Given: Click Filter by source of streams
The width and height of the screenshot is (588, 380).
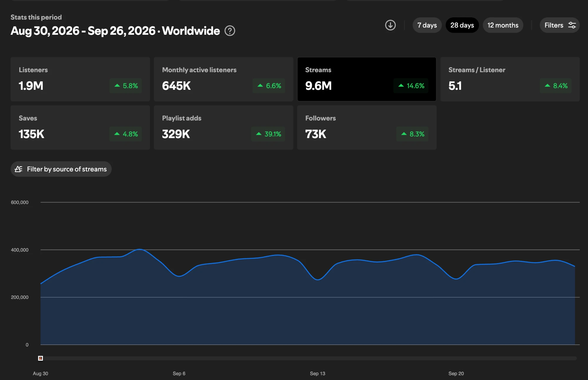Looking at the screenshot, I should 61,169.
